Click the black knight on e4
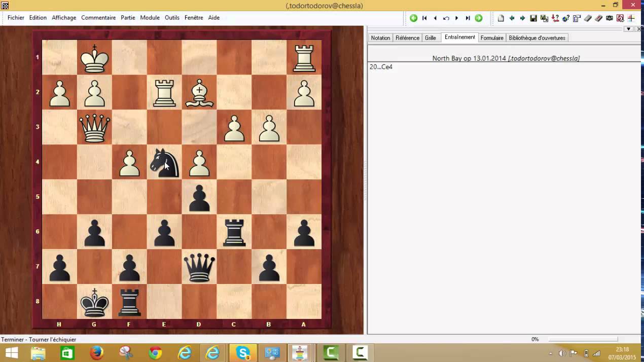The width and height of the screenshot is (644, 362). coord(164,162)
